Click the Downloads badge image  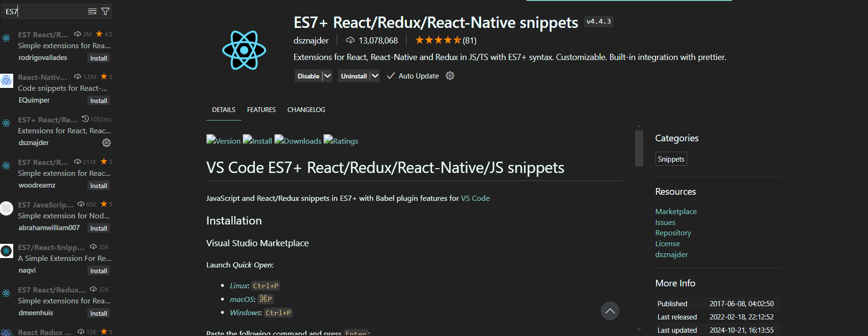pyautogui.click(x=298, y=140)
